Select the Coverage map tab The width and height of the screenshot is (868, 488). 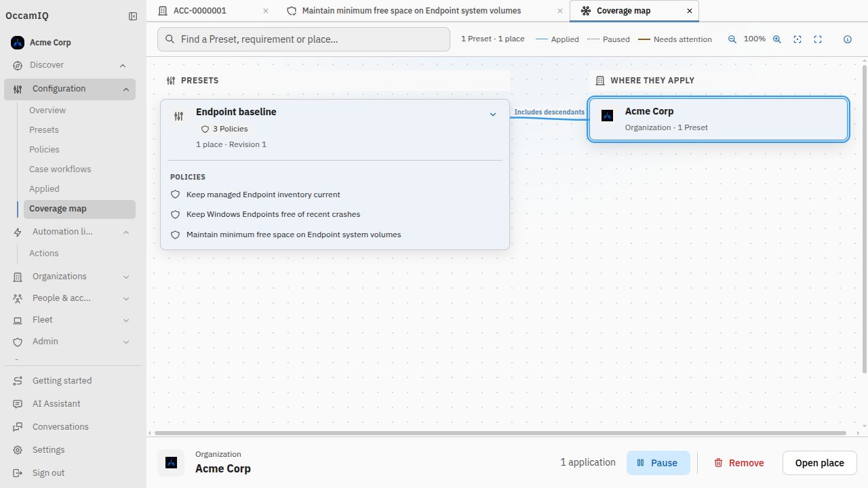tap(623, 11)
